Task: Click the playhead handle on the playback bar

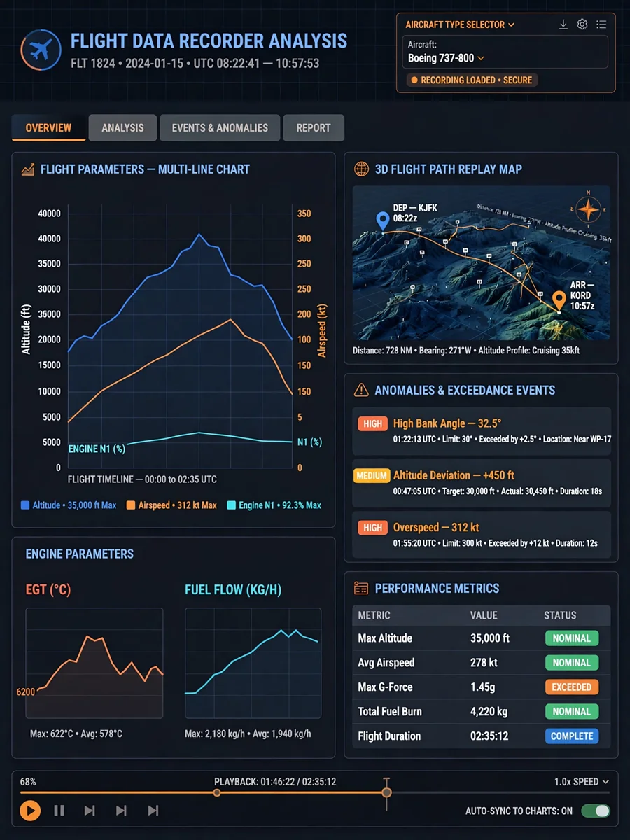Action: click(386, 792)
